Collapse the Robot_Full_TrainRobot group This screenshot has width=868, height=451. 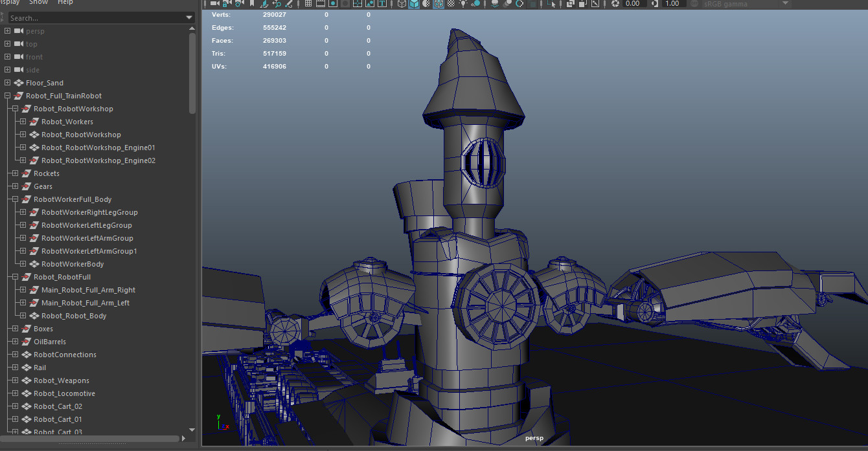coord(6,95)
